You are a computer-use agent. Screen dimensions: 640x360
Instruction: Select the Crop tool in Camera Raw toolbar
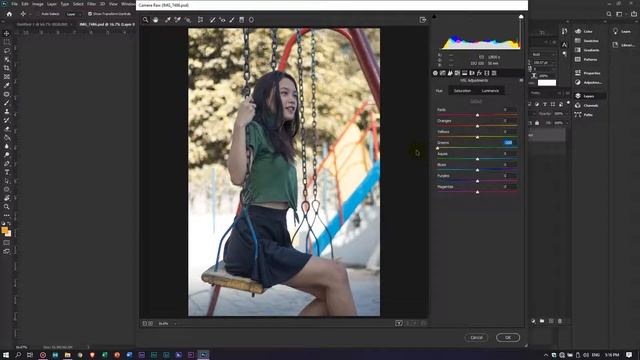coord(200,20)
